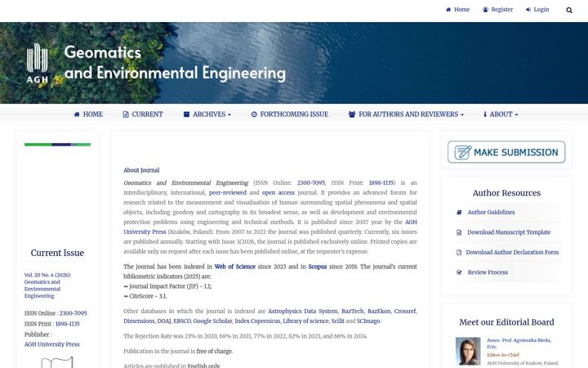Viewport: 588px width, 368px height.
Task: Open the Scilit link
Action: pos(337,321)
